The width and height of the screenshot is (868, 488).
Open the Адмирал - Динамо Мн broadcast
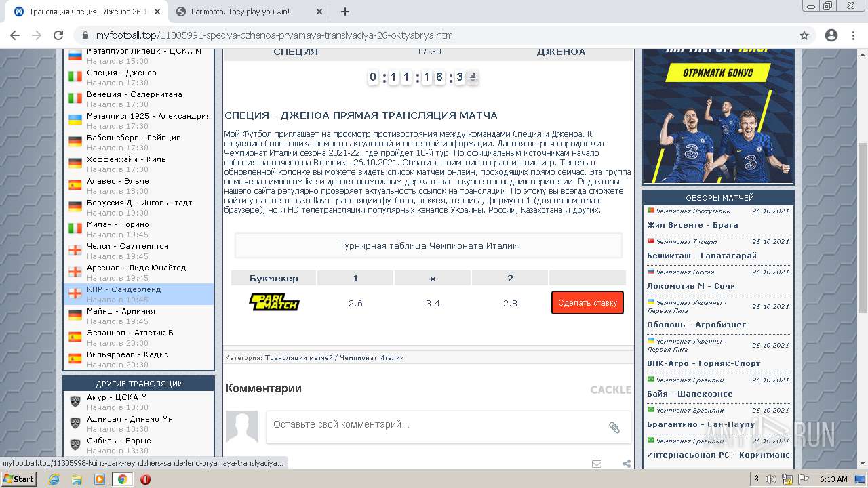130,419
